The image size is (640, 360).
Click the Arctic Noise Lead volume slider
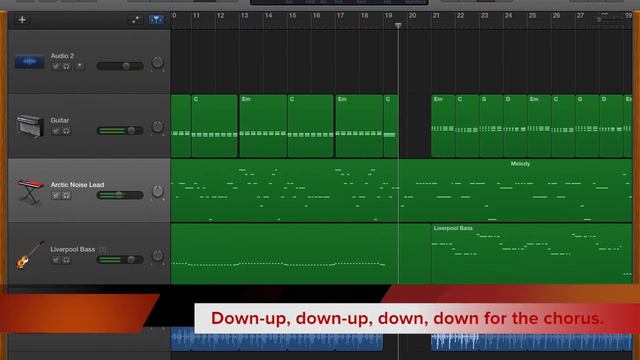pyautogui.click(x=120, y=195)
